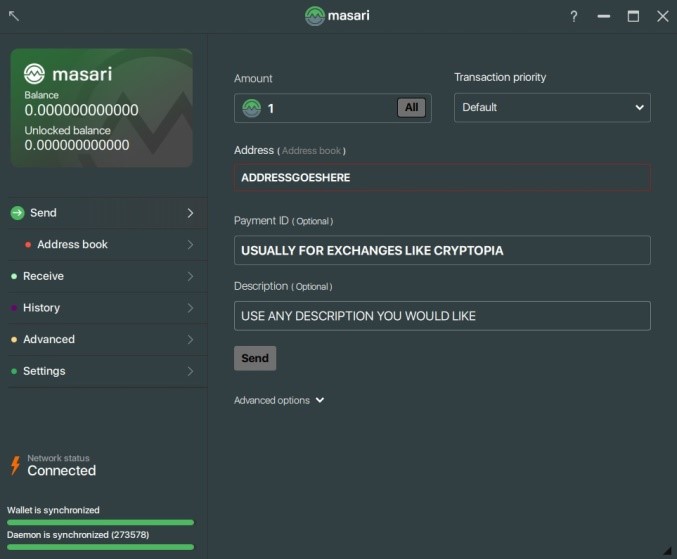Click the daemon synchronized progress bar

coord(100,547)
